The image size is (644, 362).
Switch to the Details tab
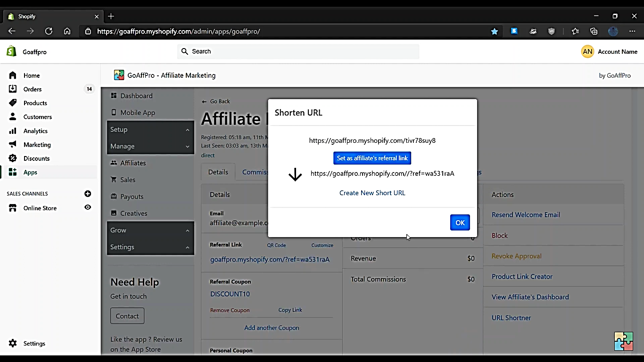click(x=218, y=172)
